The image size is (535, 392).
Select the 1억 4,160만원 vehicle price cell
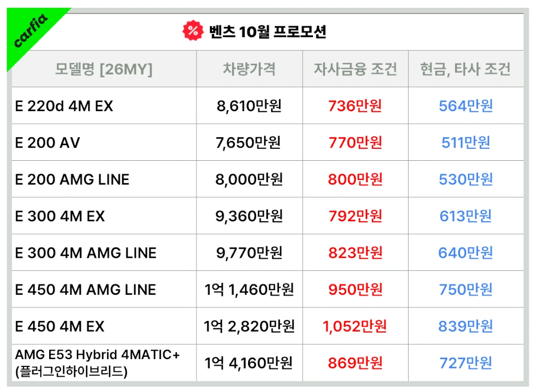click(249, 363)
